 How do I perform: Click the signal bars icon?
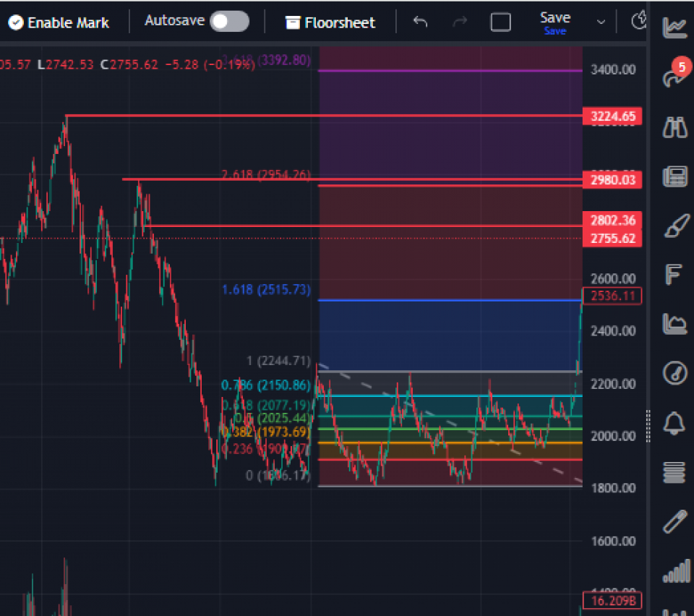676,571
